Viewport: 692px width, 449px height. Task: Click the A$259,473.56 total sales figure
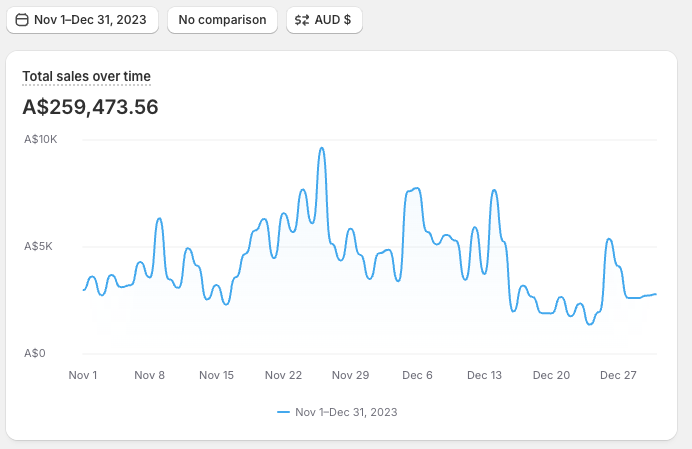tap(90, 106)
